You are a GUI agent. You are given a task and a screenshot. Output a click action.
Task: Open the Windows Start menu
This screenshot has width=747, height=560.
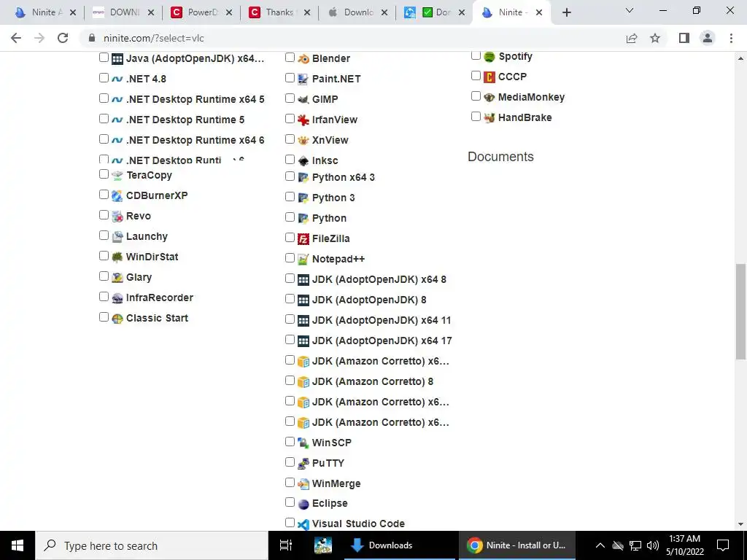click(x=18, y=545)
